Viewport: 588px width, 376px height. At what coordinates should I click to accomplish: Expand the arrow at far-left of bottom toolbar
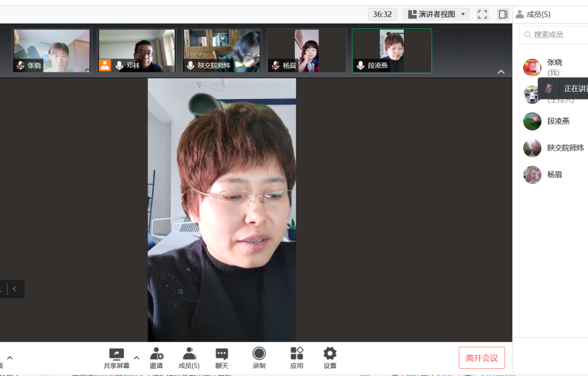[x=10, y=357]
